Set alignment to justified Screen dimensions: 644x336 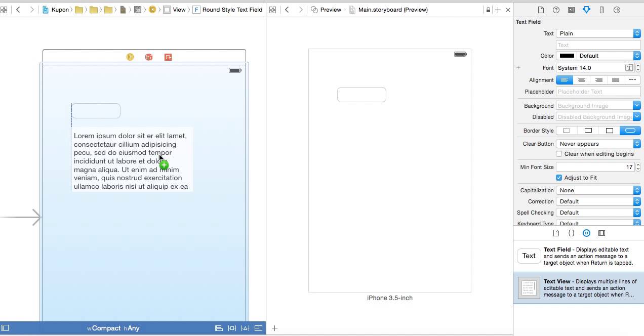[x=615, y=80]
